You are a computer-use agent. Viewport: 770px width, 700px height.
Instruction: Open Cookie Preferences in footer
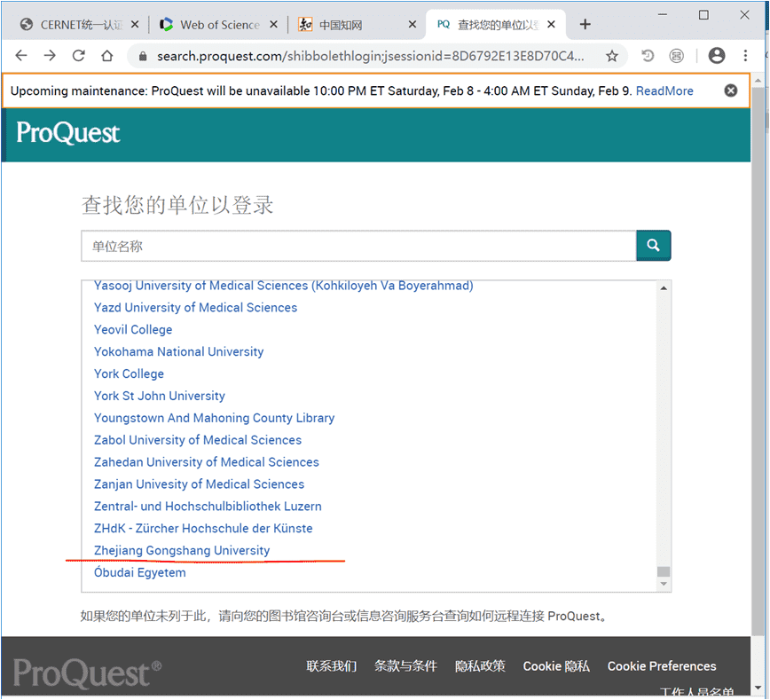[661, 666]
